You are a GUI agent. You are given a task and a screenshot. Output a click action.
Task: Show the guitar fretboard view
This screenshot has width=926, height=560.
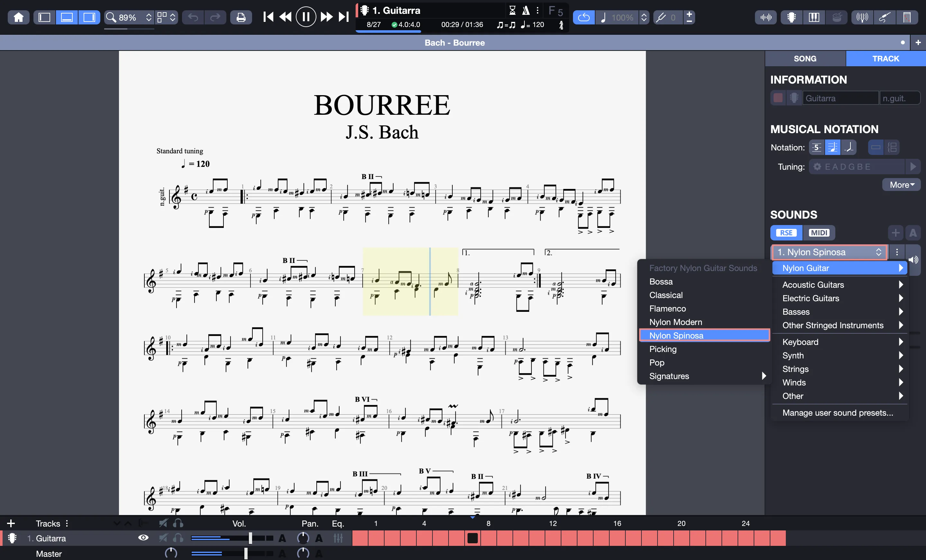[792, 17]
